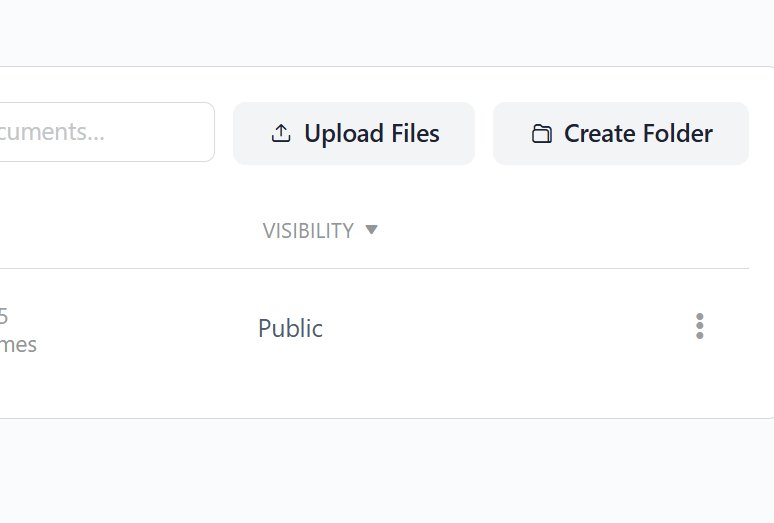Click the sort triangle next to VISIBILITY
774x523 pixels.
[372, 230]
